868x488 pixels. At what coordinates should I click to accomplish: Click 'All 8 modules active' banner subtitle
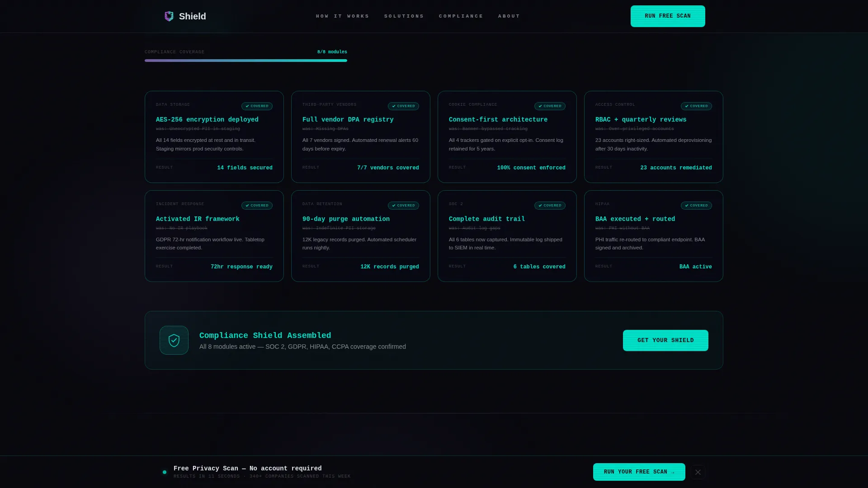[x=302, y=347]
